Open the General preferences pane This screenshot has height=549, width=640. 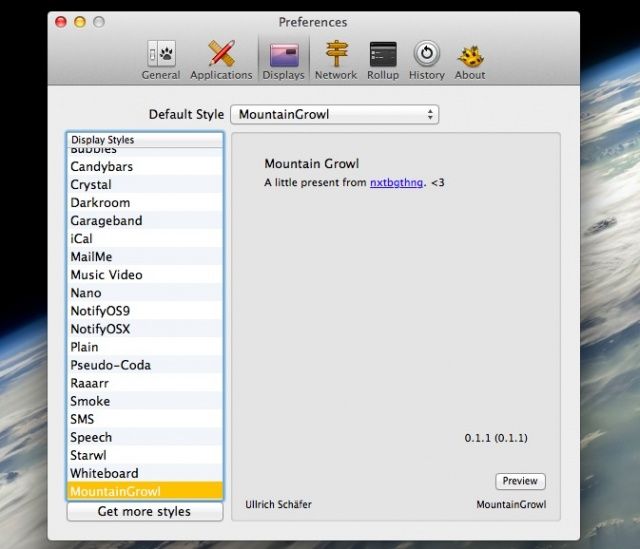[x=160, y=59]
